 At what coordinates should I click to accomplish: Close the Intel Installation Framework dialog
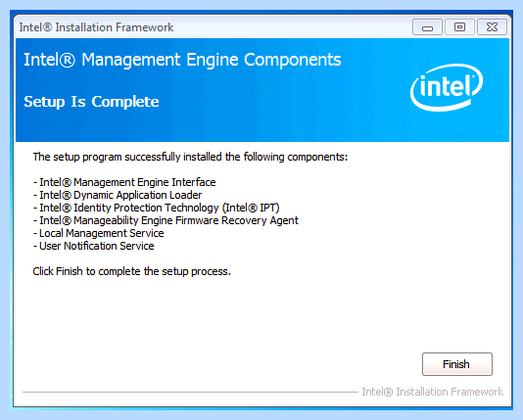click(x=492, y=27)
